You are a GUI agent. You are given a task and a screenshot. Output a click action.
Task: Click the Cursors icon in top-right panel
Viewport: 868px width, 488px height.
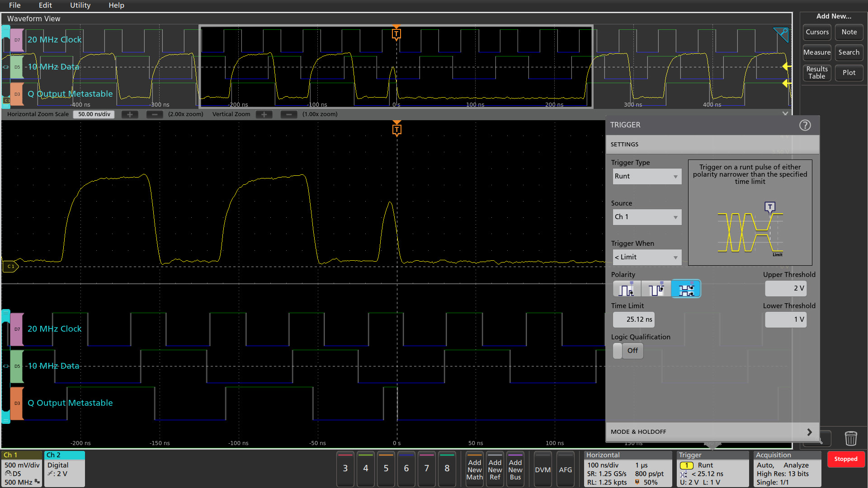point(816,32)
